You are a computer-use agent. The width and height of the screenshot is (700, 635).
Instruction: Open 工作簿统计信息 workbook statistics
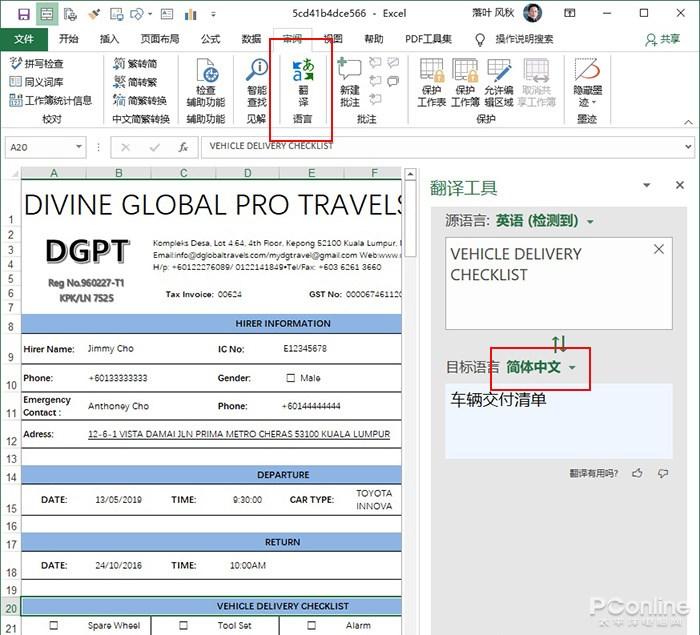pyautogui.click(x=50, y=100)
